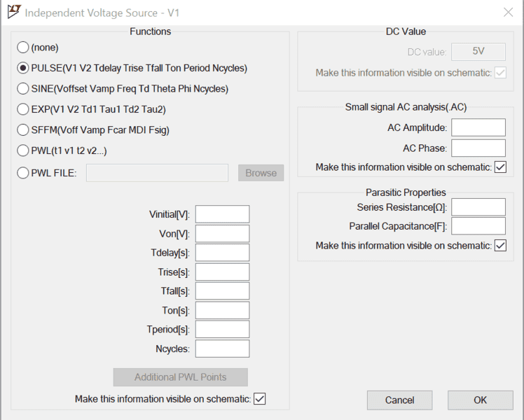Click the Vinitial[V] input field
This screenshot has width=524, height=420.
(222, 214)
